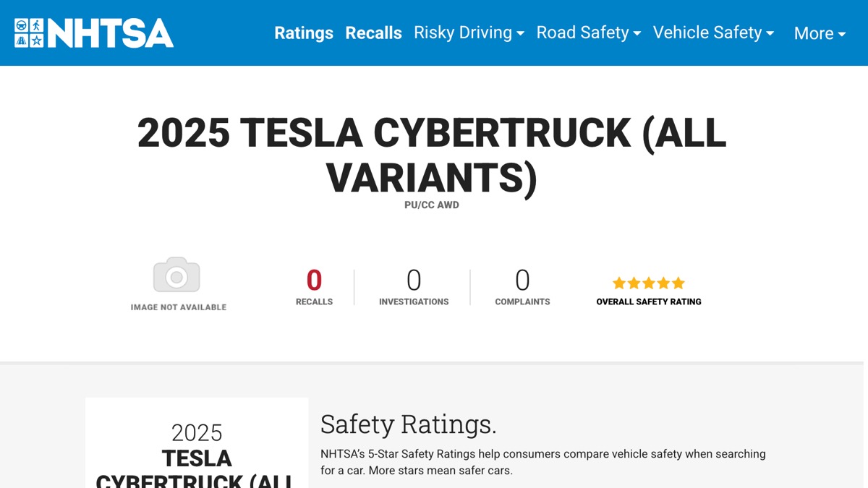Expand the Vehicle Safety dropdown menu
The image size is (868, 488).
pyautogui.click(x=713, y=33)
